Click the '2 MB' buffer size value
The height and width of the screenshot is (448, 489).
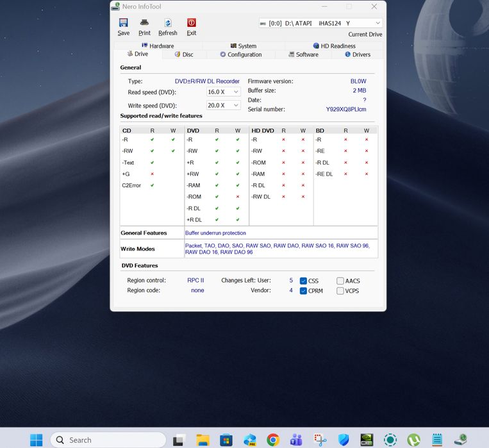coord(360,90)
